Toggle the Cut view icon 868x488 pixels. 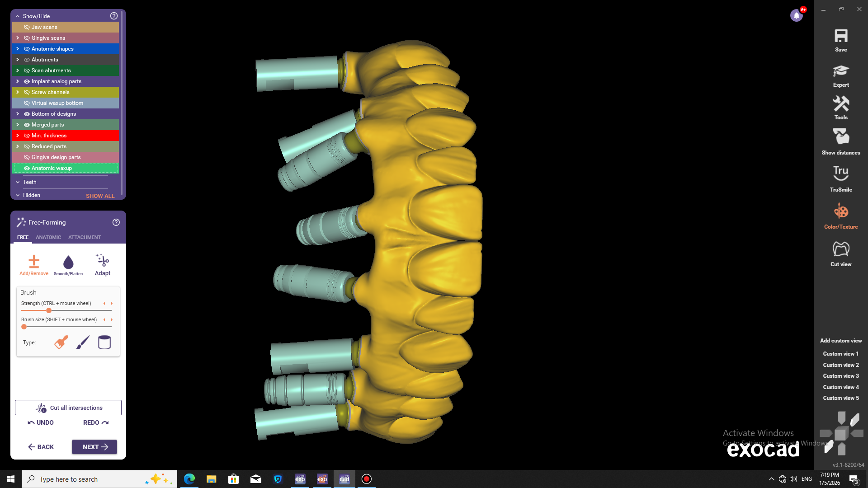[x=840, y=249]
